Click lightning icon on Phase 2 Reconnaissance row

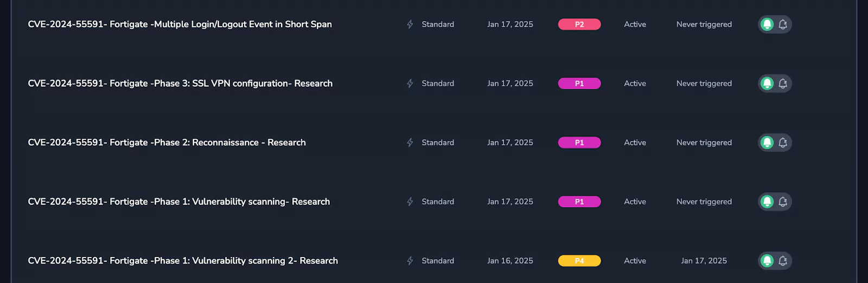pos(410,143)
